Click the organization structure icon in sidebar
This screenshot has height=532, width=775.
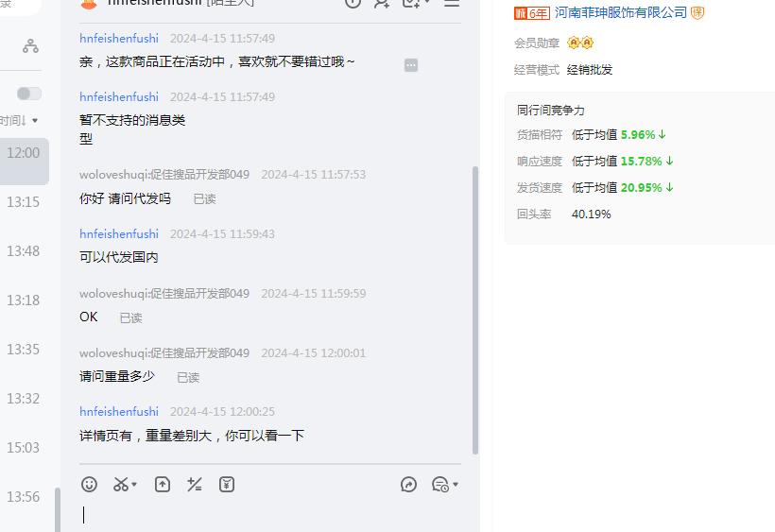pyautogui.click(x=31, y=45)
